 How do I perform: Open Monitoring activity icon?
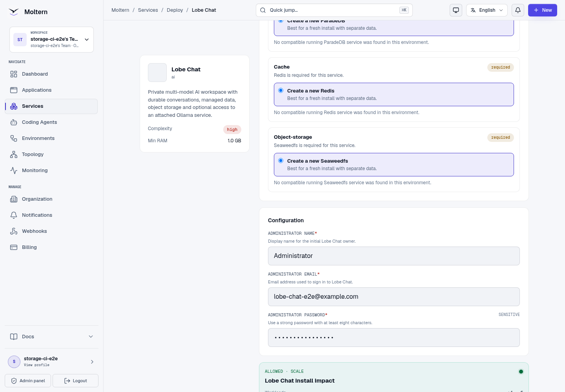(x=14, y=171)
